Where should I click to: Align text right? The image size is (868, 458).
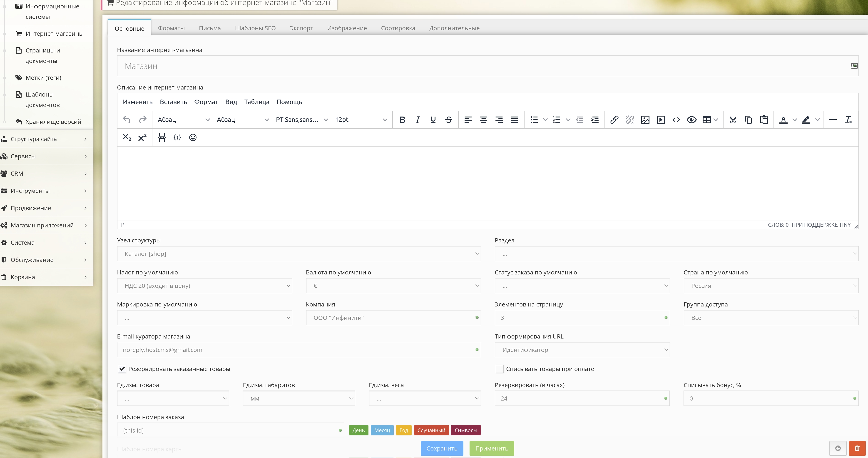(x=499, y=120)
